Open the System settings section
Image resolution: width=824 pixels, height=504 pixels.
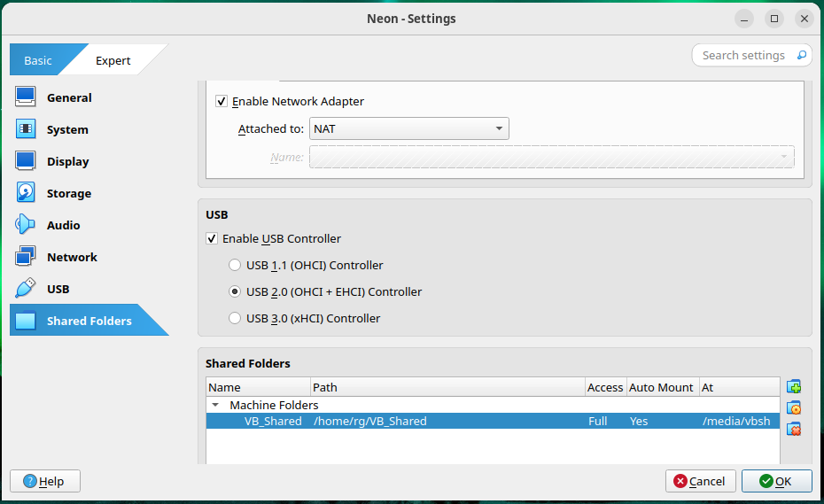point(67,129)
